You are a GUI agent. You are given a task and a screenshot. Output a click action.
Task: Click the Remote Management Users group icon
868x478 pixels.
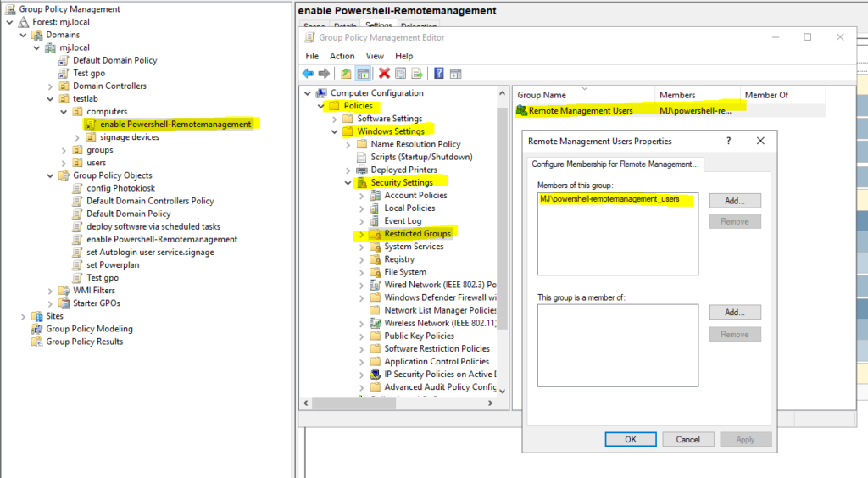tap(521, 111)
